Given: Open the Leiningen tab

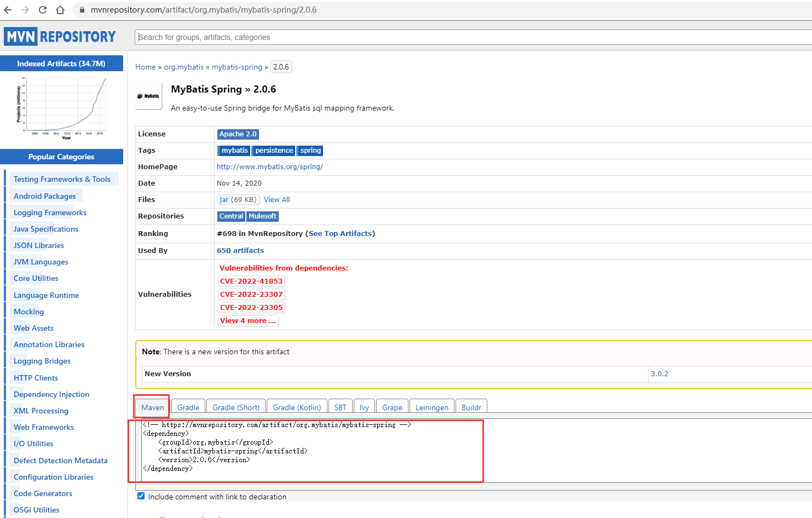Looking at the screenshot, I should point(432,407).
